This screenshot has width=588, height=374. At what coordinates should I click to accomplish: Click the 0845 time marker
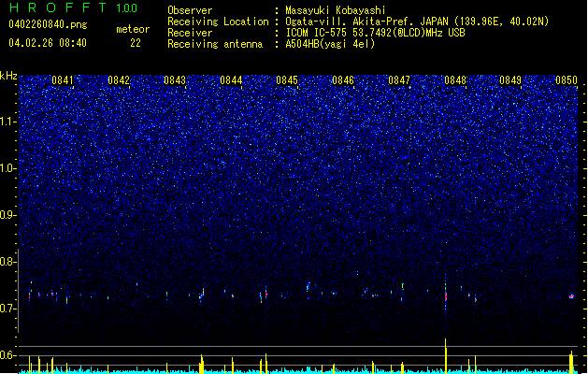(x=287, y=80)
